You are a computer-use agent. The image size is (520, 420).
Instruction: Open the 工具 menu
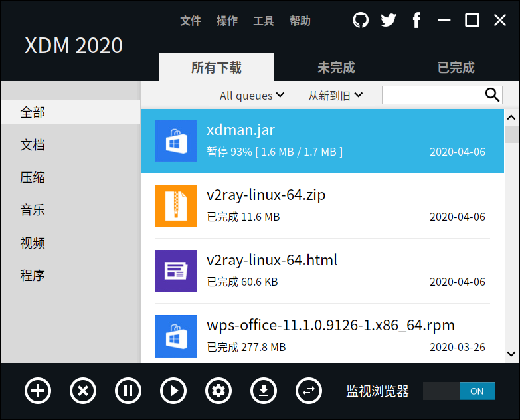(x=264, y=21)
